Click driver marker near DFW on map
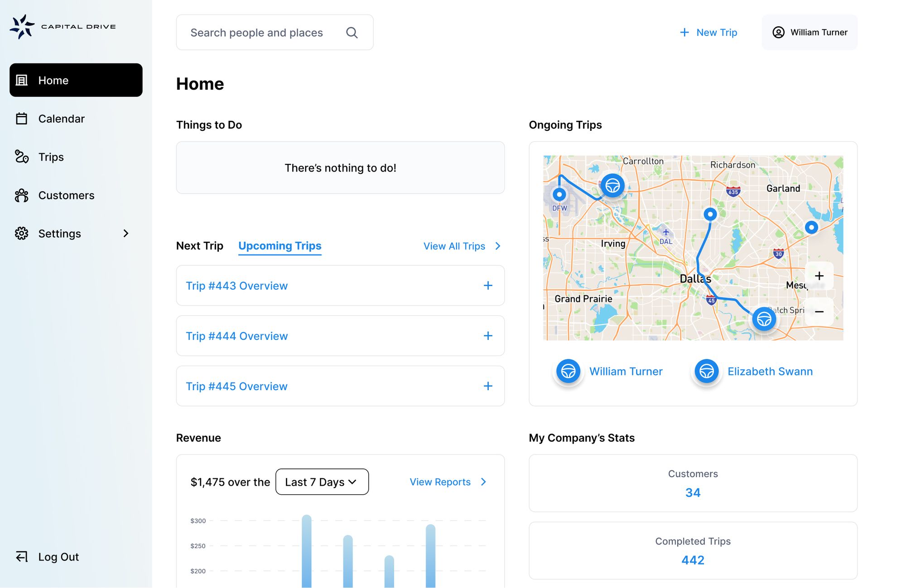 click(x=612, y=186)
